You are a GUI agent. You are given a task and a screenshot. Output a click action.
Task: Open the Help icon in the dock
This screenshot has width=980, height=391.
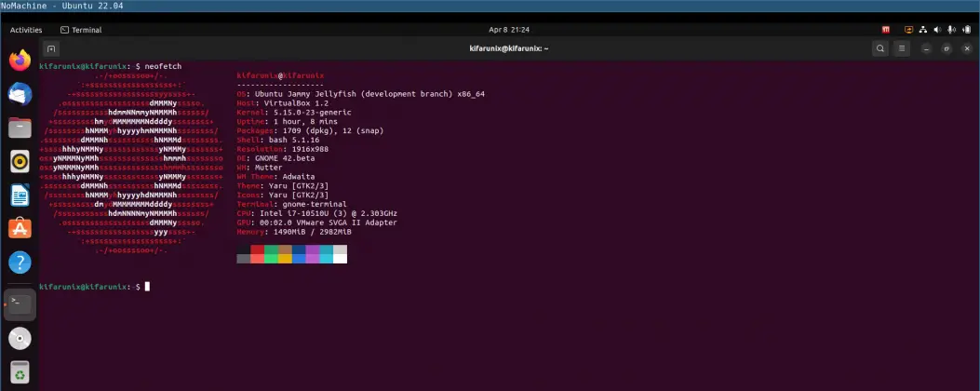point(20,263)
